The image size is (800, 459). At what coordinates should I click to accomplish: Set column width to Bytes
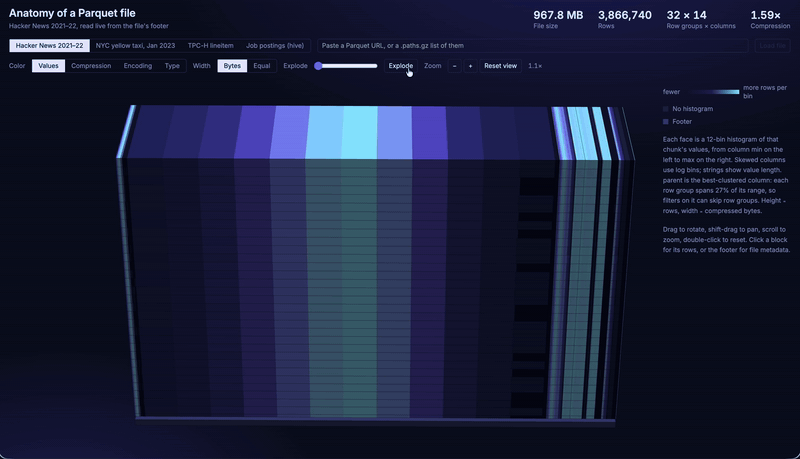coord(232,66)
